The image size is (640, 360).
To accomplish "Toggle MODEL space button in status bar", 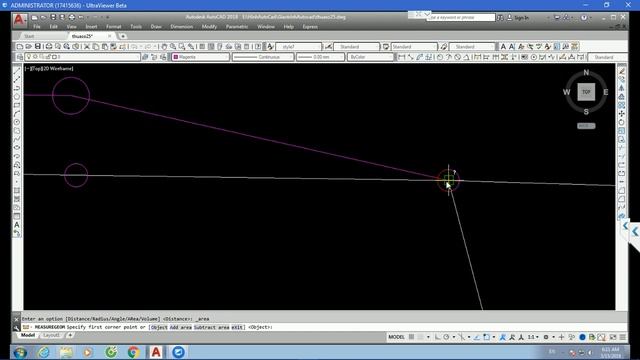I will [396, 337].
